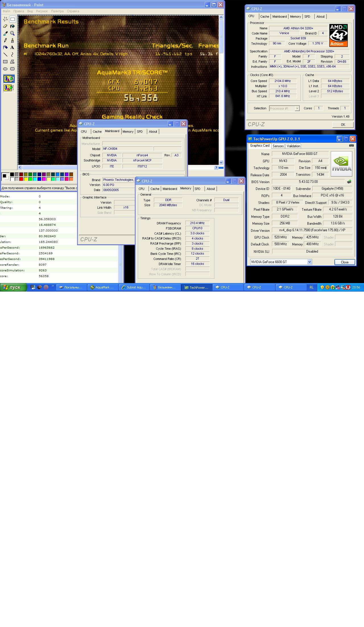Click Paint vertical scrollbar down arrow
The height and width of the screenshot is (627, 364).
coord(221,162)
